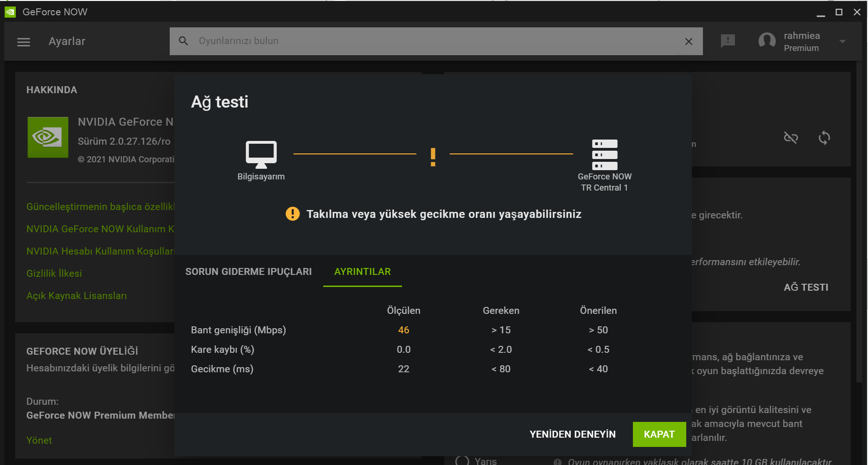The height and width of the screenshot is (465, 868).
Task: Click the GeForce NOW Üyeliği heading
Action: [82, 351]
